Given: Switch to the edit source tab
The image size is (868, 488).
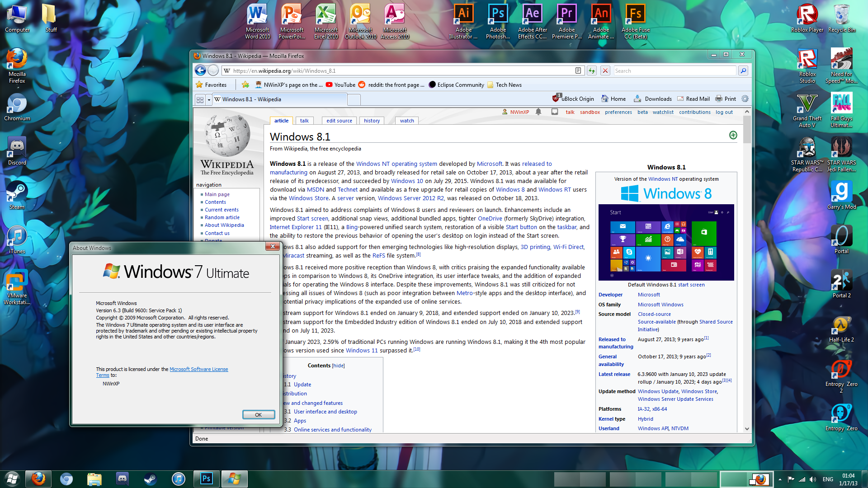Looking at the screenshot, I should coord(339,121).
